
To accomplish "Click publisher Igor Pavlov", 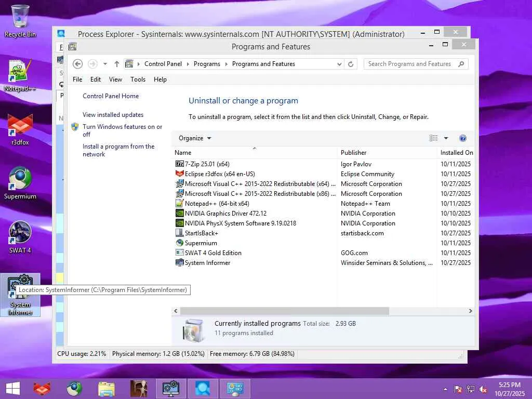I will pyautogui.click(x=356, y=164).
